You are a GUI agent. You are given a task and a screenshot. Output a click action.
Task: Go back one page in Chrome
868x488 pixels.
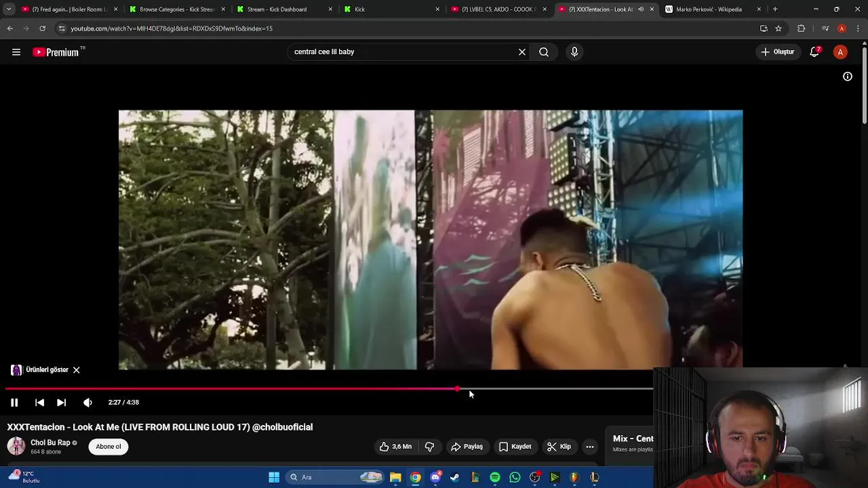pos(9,28)
